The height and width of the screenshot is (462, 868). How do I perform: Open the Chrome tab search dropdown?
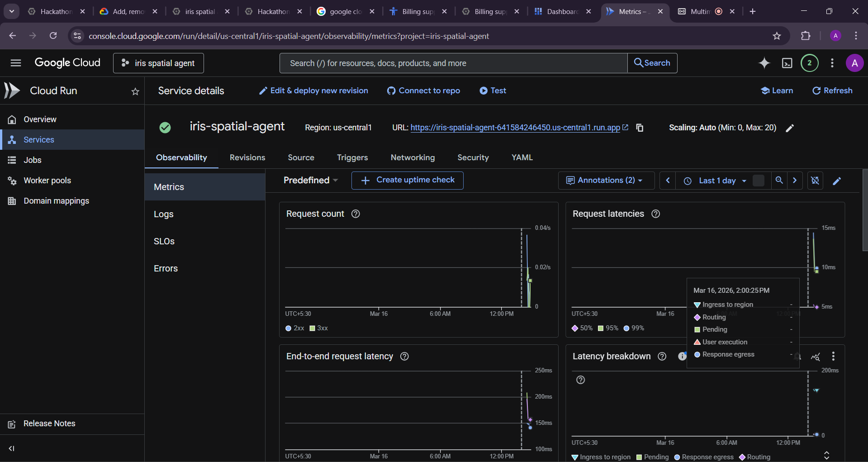pos(12,11)
